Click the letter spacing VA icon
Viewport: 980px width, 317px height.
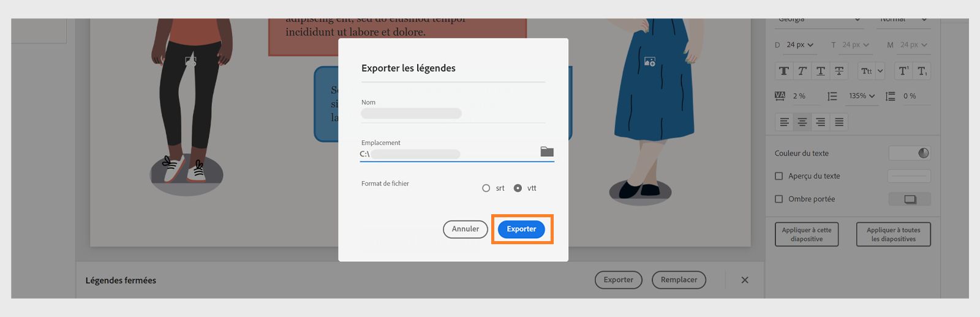[780, 96]
